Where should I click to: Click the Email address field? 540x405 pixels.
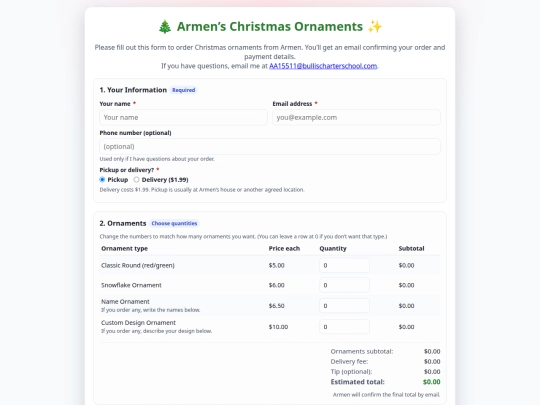point(356,117)
